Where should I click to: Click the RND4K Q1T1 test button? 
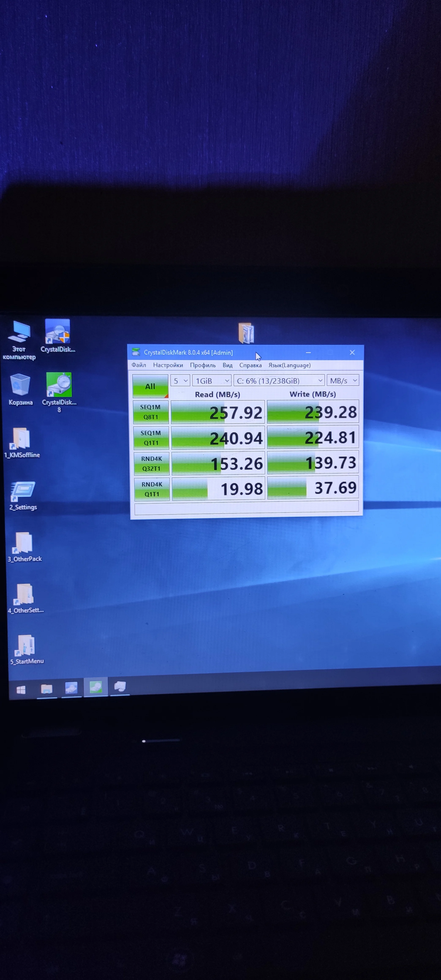[x=152, y=489]
